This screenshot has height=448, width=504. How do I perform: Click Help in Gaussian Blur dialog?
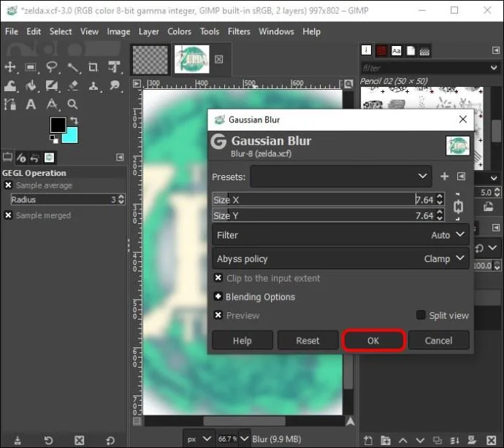pyautogui.click(x=243, y=341)
